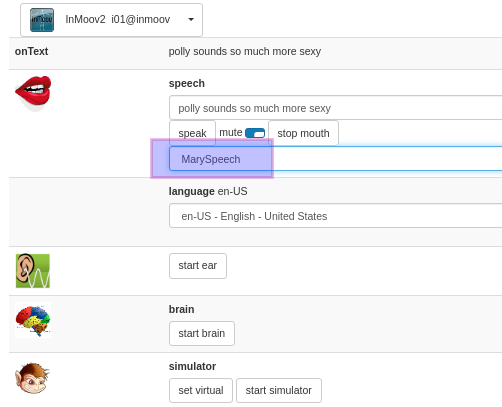This screenshot has width=502, height=407.
Task: Click the red lips mouth icon
Action: click(33, 93)
